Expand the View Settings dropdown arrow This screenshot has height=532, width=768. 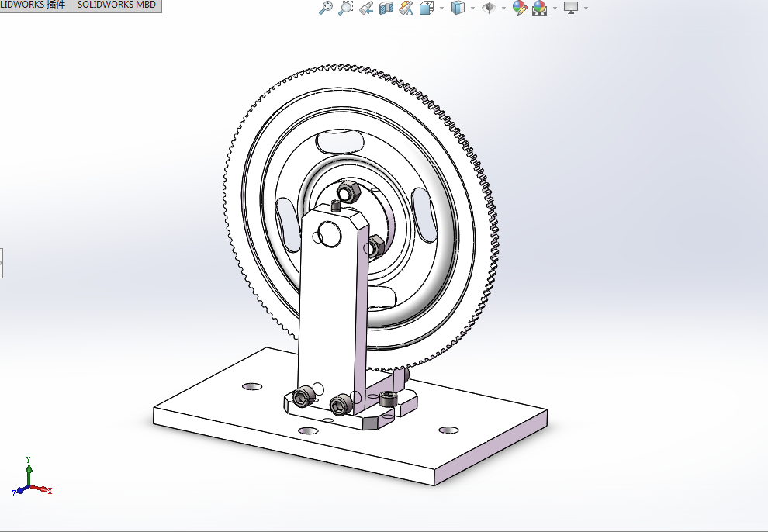point(586,8)
